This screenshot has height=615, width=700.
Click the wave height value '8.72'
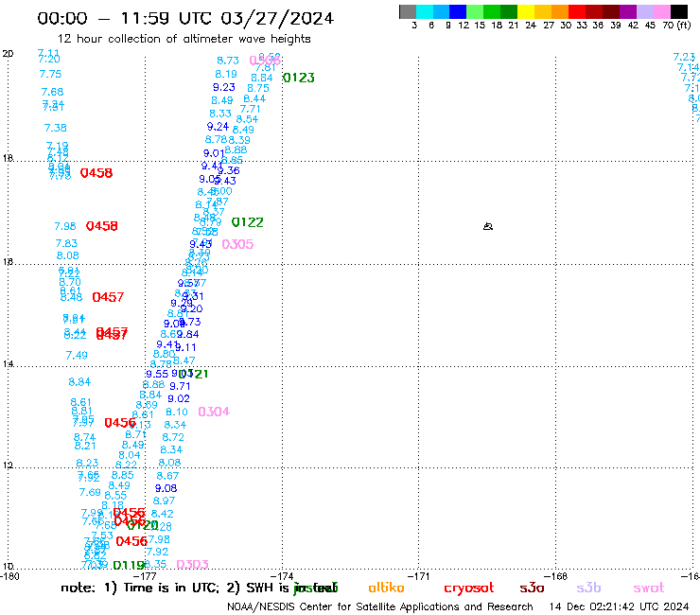173,437
